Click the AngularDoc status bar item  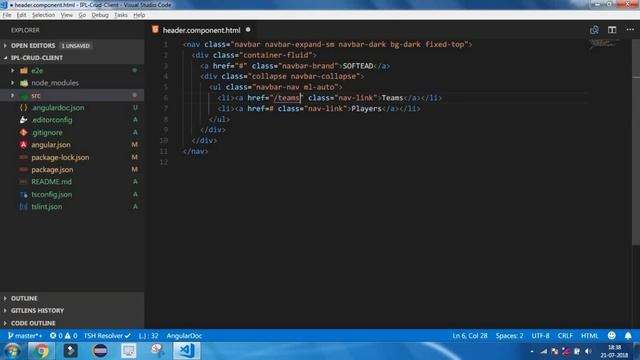184,336
